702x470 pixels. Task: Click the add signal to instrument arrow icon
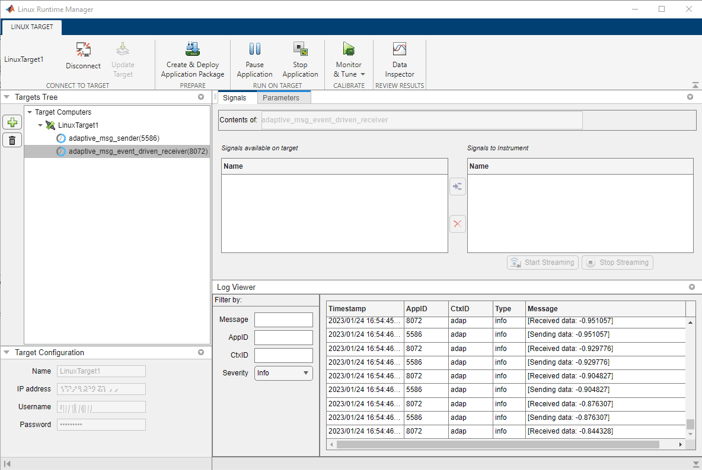pyautogui.click(x=457, y=186)
